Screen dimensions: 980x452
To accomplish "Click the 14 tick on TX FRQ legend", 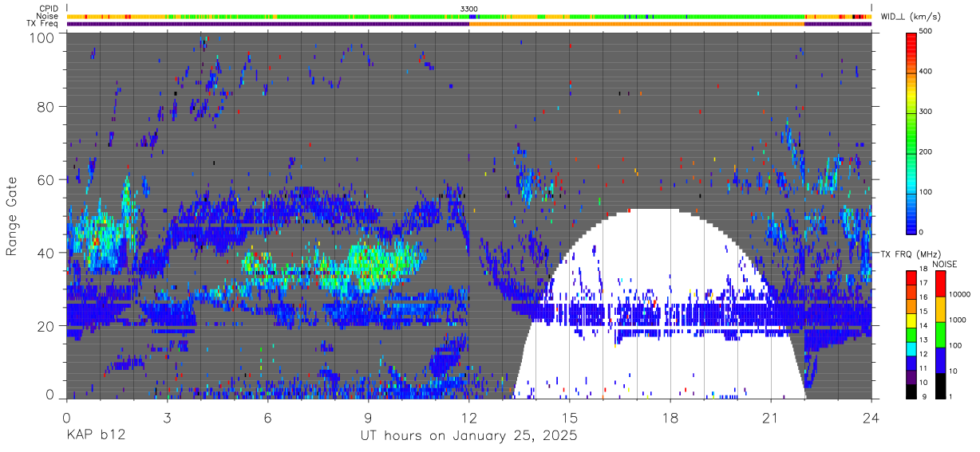I will click(x=923, y=326).
